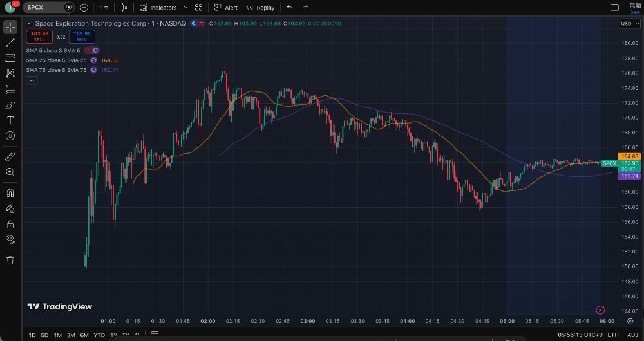Click the 163.95 BUY button
The height and width of the screenshot is (341, 644).
coord(82,37)
